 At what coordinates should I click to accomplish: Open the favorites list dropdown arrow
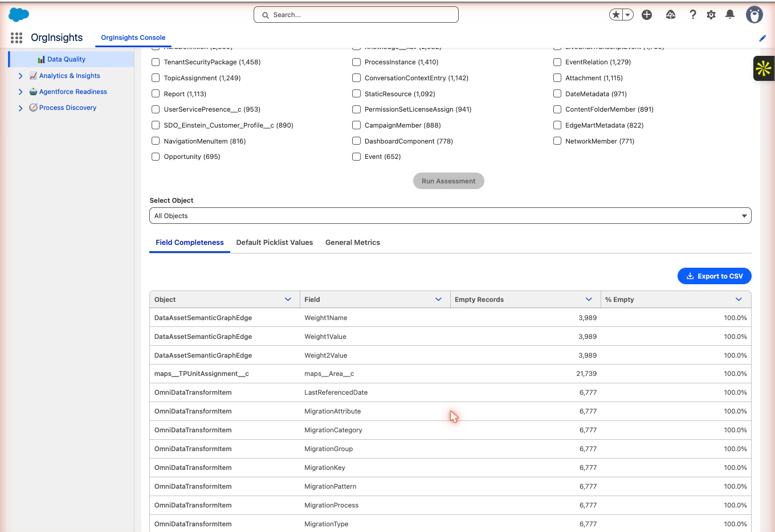tap(628, 15)
